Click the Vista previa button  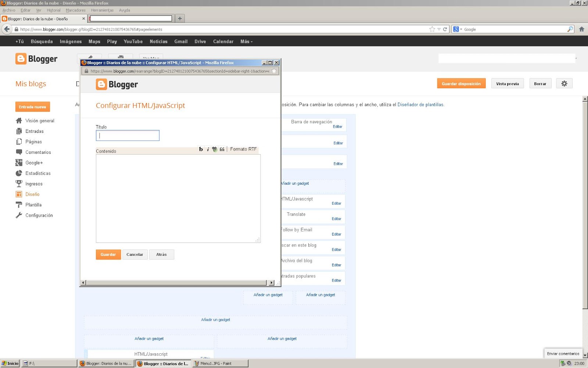click(508, 84)
